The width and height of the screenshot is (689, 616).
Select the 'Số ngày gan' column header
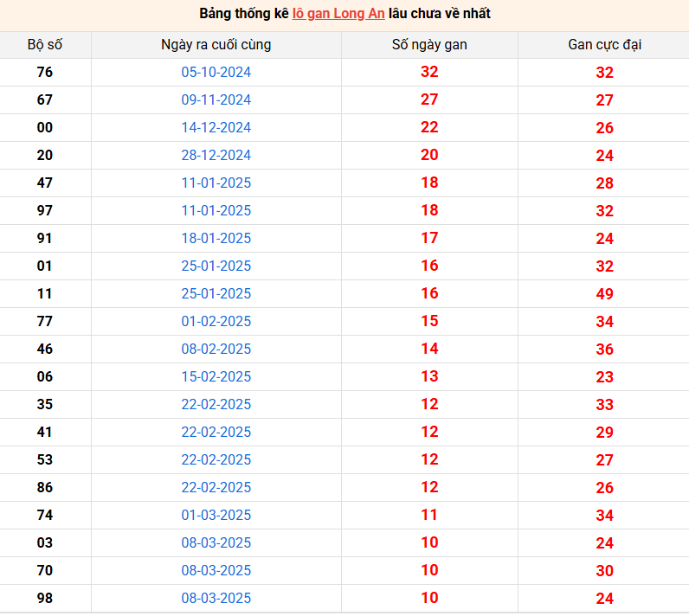click(x=429, y=45)
